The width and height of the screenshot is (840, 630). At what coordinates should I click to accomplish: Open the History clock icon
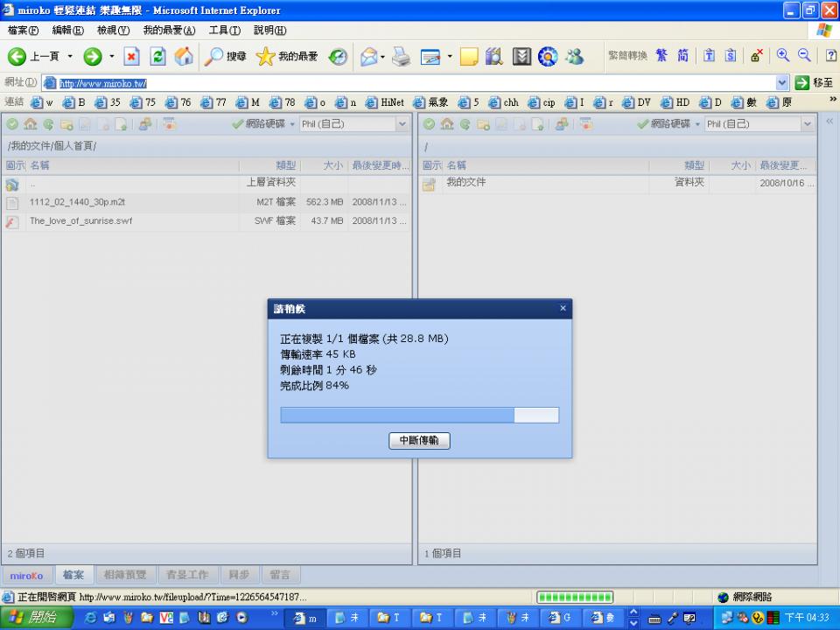pyautogui.click(x=338, y=56)
